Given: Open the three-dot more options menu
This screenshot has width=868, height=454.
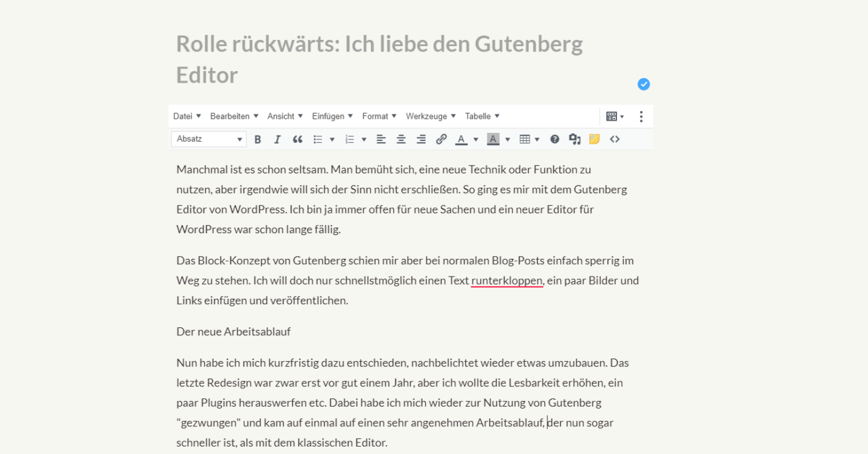Looking at the screenshot, I should pyautogui.click(x=641, y=117).
